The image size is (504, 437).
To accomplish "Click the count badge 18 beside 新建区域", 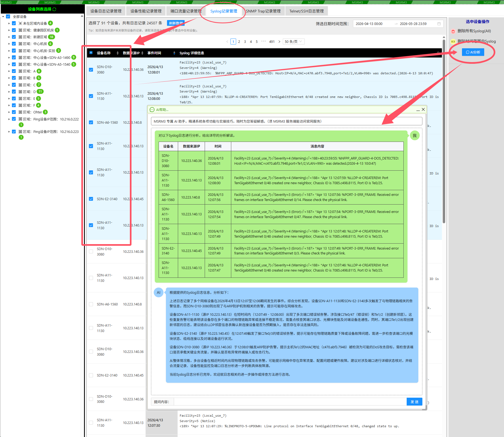I will pos(52,37).
